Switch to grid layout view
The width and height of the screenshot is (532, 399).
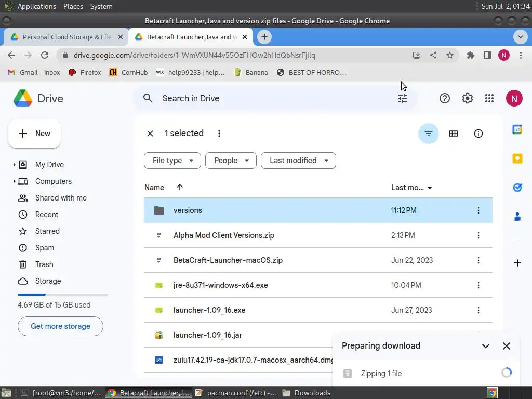coord(453,134)
